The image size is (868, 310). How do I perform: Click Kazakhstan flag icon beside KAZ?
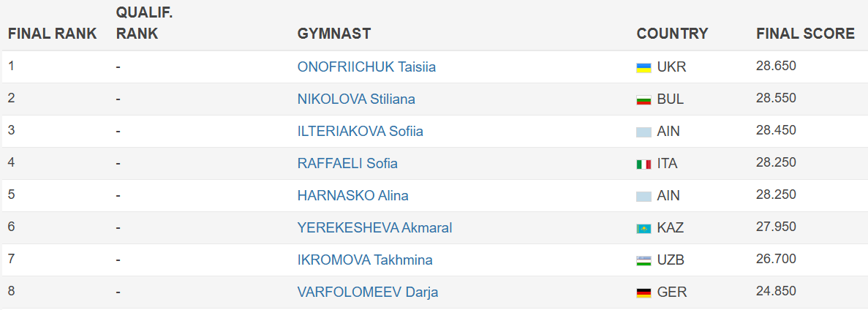tap(644, 228)
